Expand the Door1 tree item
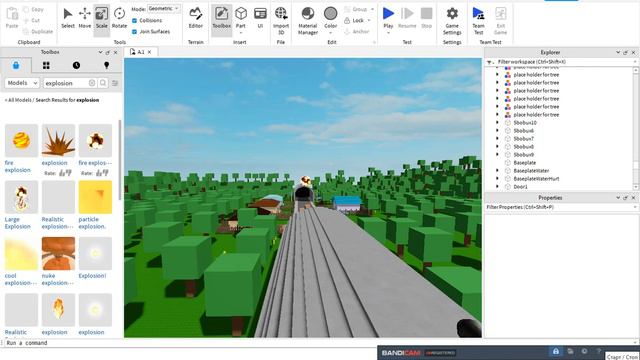 497,187
